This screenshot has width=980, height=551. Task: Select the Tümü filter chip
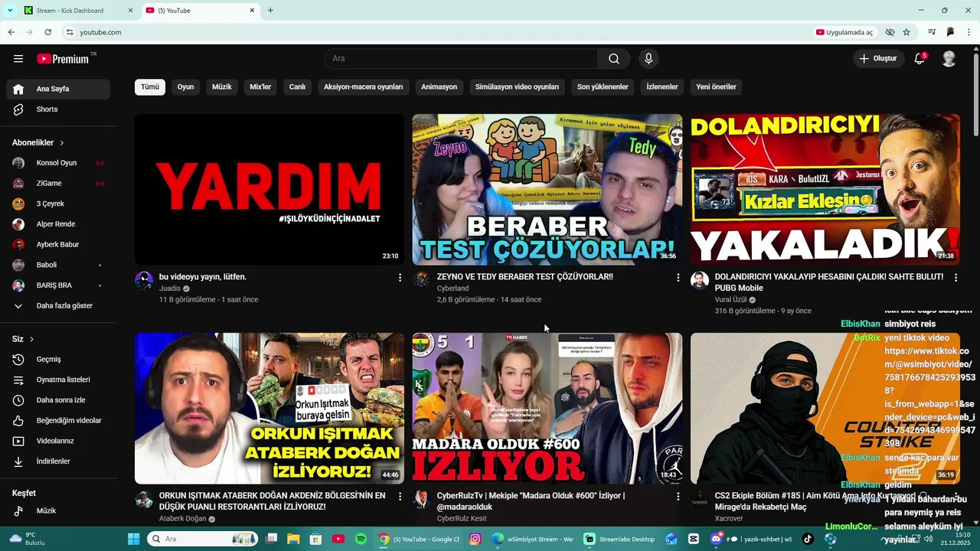[150, 87]
